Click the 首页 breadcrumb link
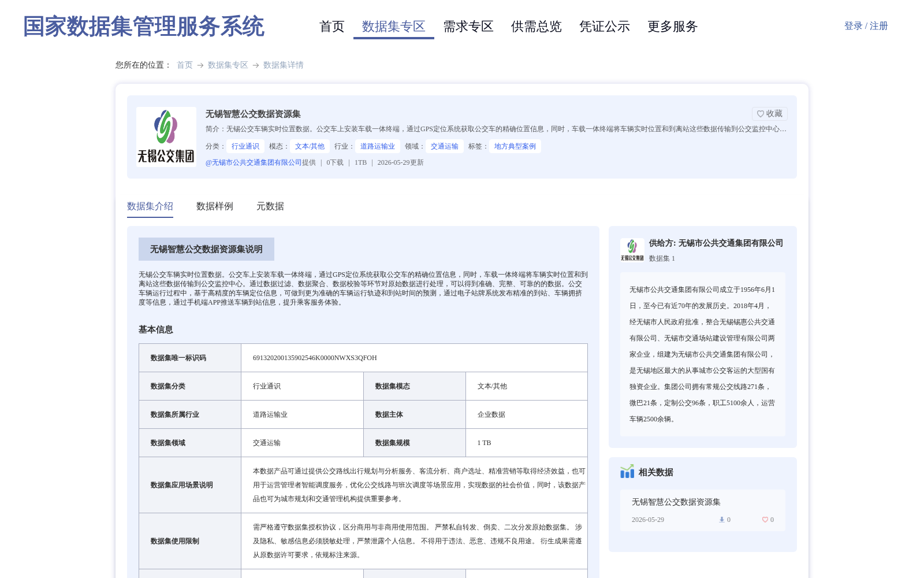Viewport: 924px width, 578px height. [x=185, y=65]
